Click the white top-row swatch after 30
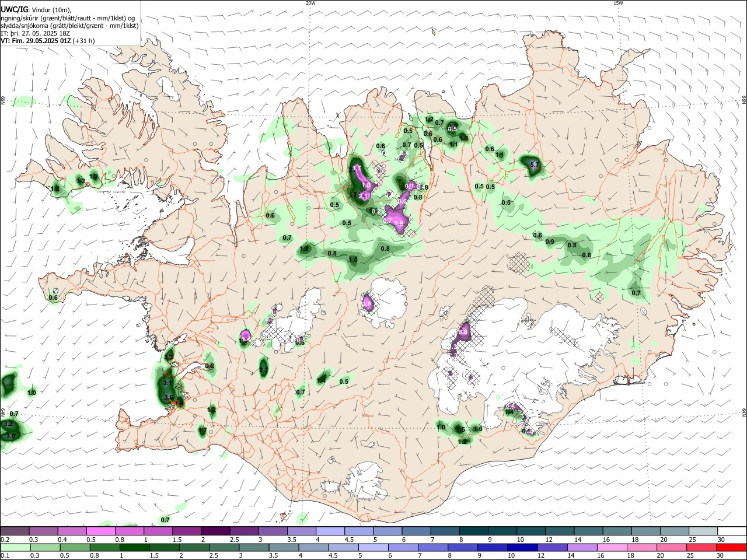Viewport: 747px width, 560px height. [x=731, y=531]
